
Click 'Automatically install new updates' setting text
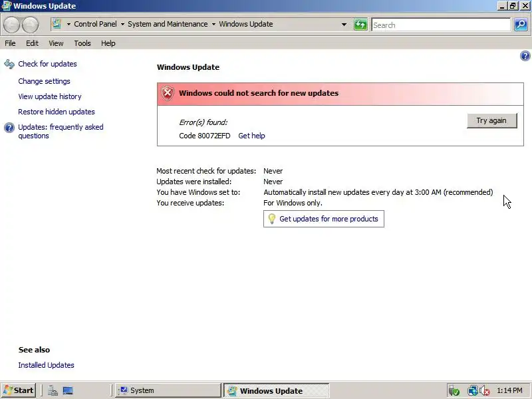click(x=378, y=192)
